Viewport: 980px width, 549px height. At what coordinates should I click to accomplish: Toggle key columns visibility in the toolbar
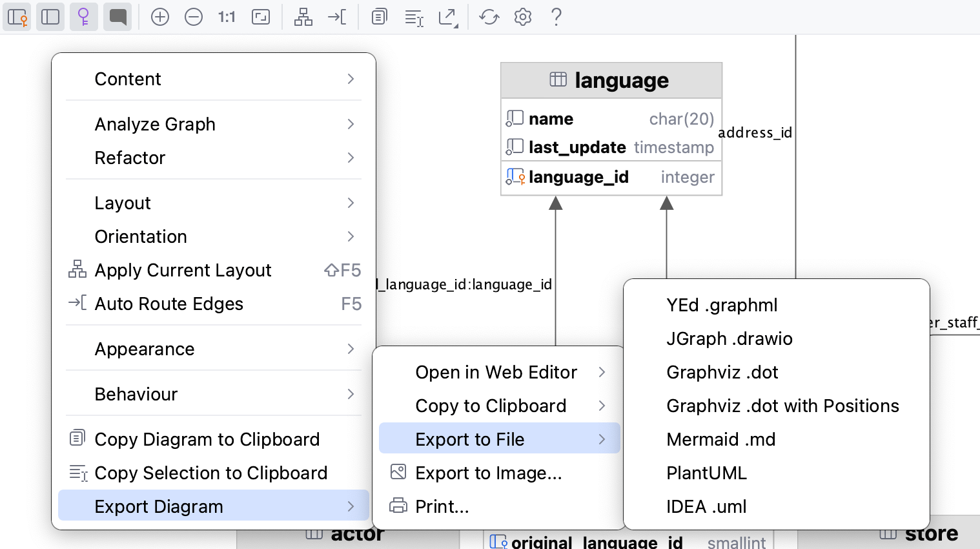coord(84,17)
